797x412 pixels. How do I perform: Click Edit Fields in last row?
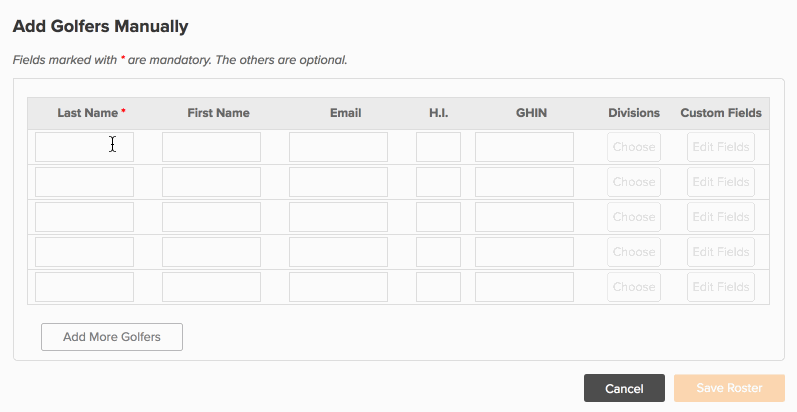pyautogui.click(x=721, y=287)
